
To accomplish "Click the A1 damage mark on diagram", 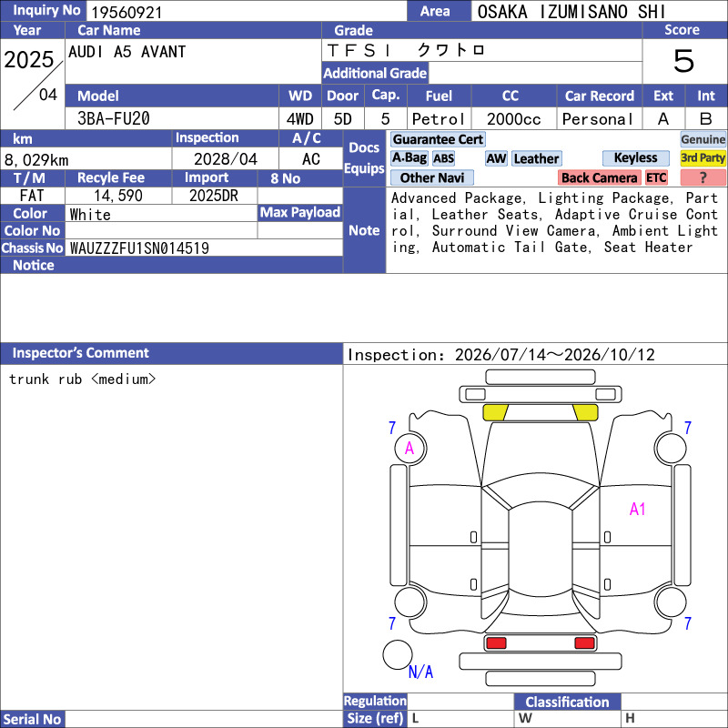I will point(638,510).
